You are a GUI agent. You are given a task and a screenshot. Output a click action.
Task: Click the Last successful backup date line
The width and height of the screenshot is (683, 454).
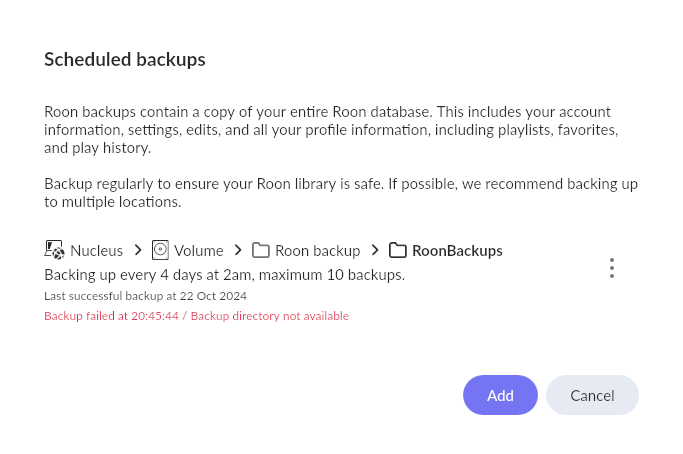(145, 296)
